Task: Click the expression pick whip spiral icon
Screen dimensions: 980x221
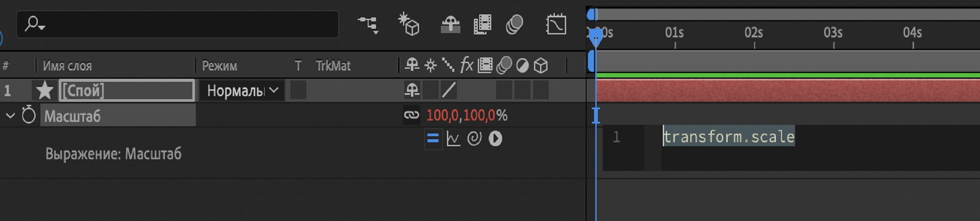Action: pos(474,139)
